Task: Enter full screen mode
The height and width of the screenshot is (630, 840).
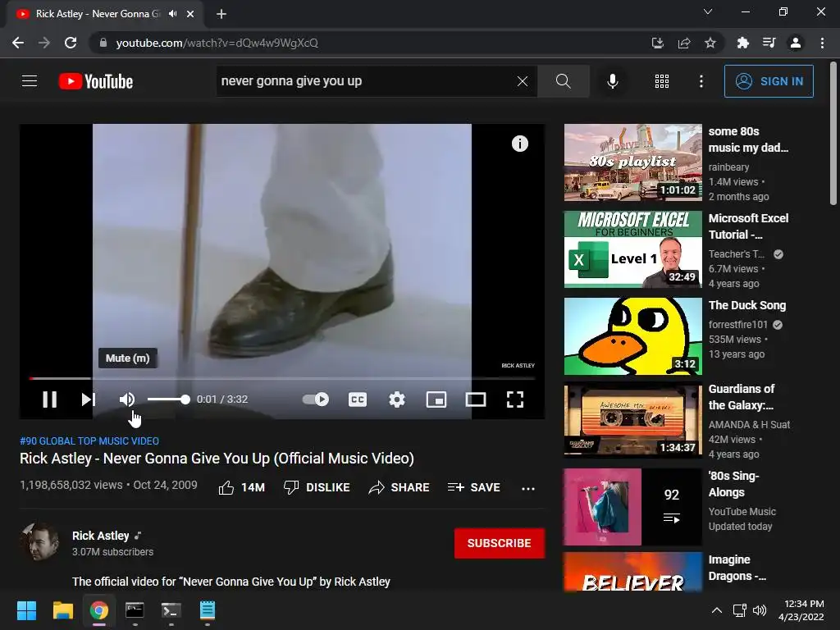Action: (x=515, y=399)
